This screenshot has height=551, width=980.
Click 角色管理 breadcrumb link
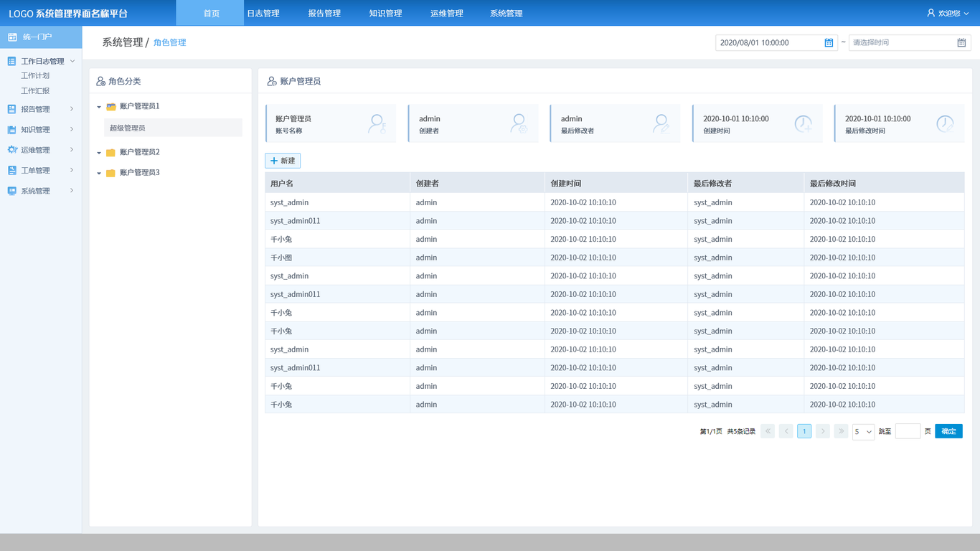(170, 42)
